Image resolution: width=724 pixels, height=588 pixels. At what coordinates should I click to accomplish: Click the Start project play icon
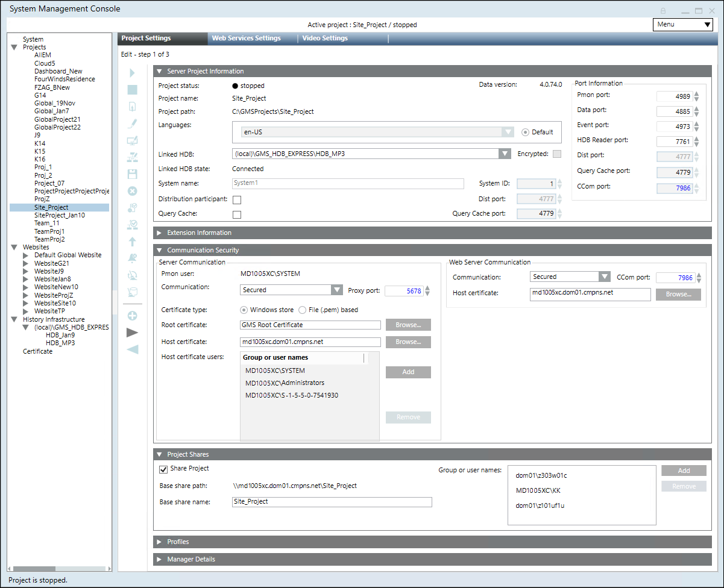[x=133, y=73]
